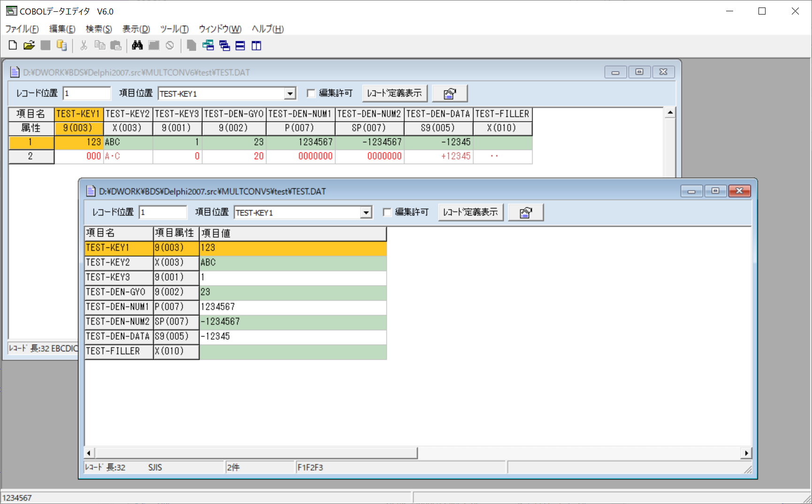Open the 編集(E) menu
The height and width of the screenshot is (504, 812).
click(x=62, y=29)
